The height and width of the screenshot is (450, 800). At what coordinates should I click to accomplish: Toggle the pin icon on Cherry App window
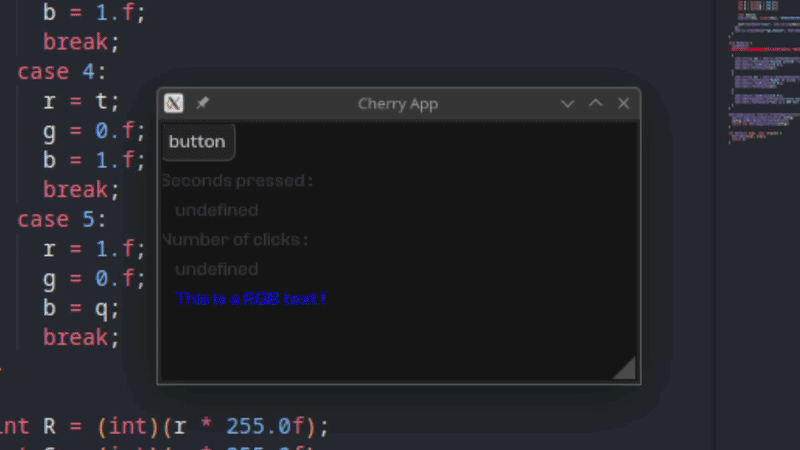pos(203,103)
